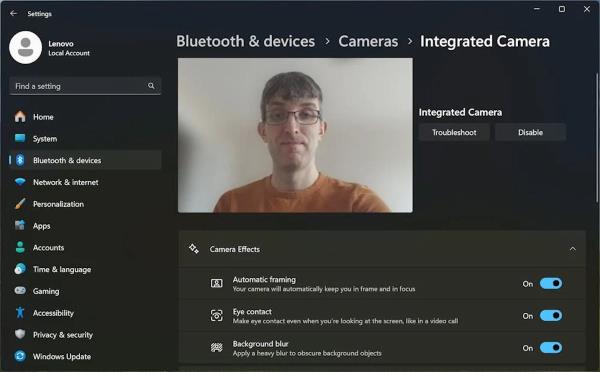600x372 pixels.
Task: Click the Network wifi icon
Action: [20, 182]
